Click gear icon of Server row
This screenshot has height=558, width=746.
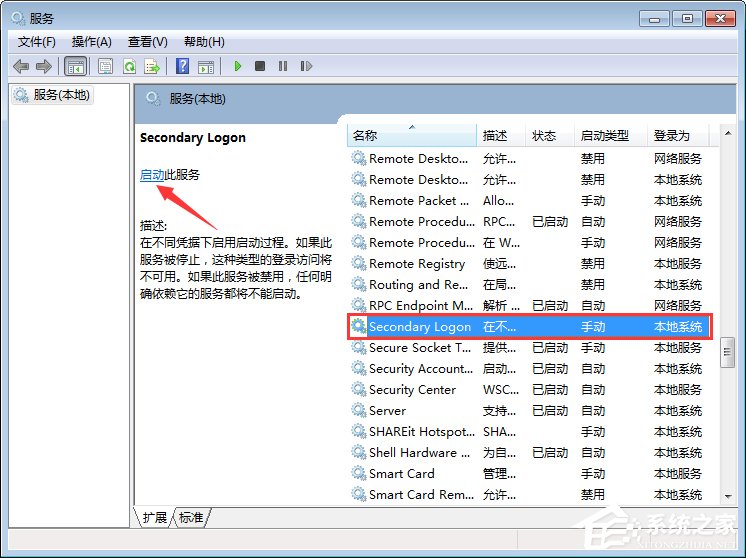coord(358,410)
